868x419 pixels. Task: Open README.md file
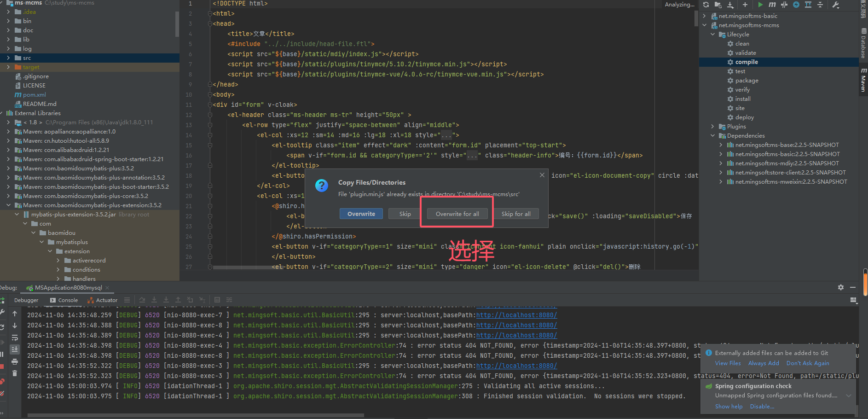point(39,104)
